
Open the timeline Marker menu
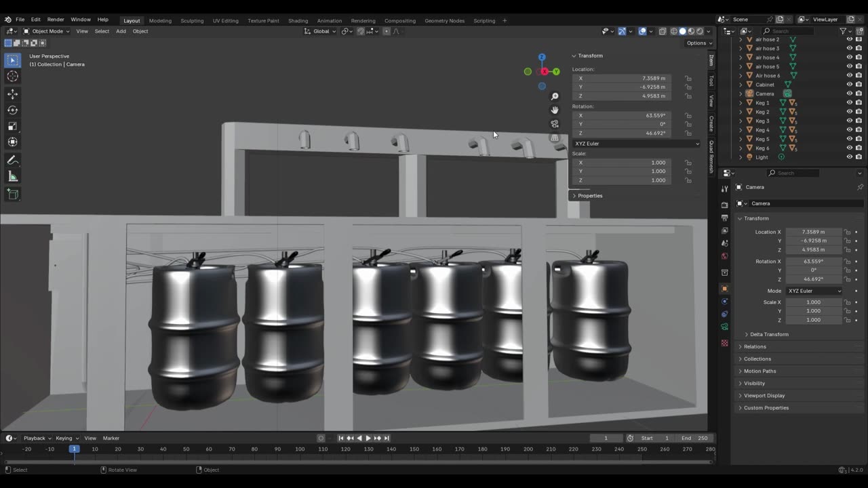111,439
